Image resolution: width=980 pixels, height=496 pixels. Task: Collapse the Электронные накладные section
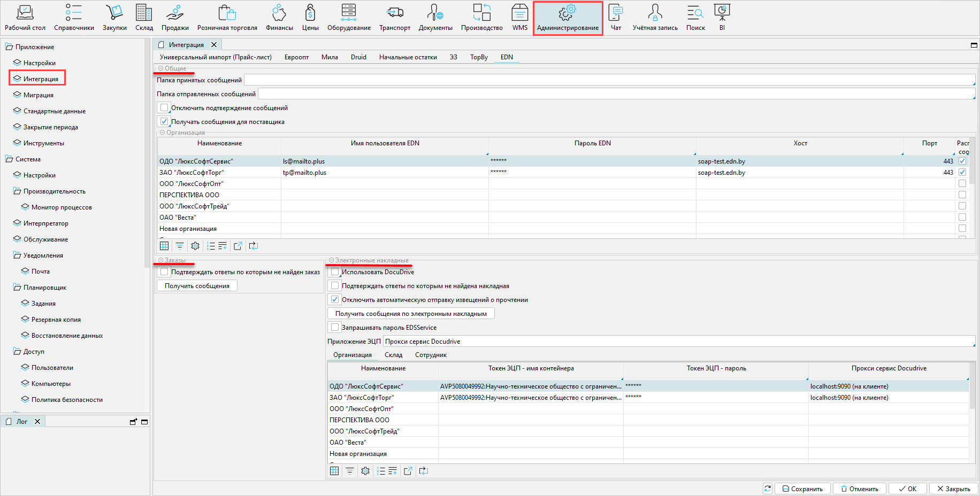point(332,260)
